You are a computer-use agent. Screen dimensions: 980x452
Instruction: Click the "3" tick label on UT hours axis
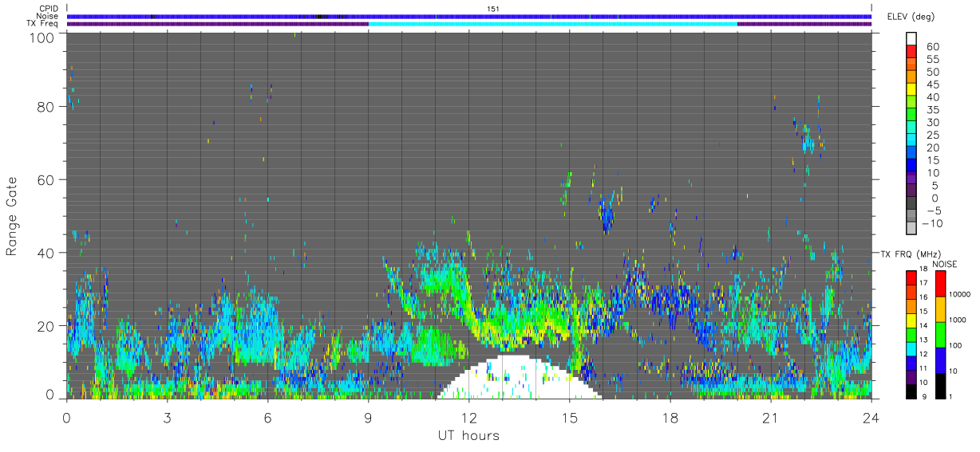click(167, 417)
